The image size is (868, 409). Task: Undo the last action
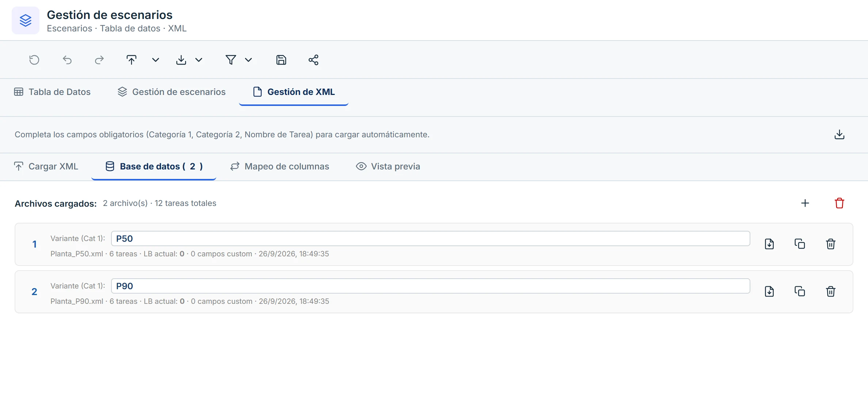point(67,60)
